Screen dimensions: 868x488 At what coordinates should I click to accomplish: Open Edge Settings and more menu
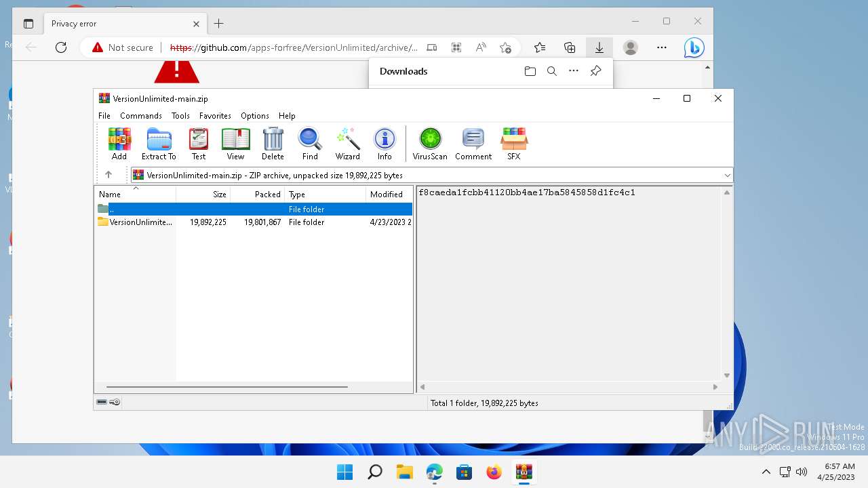662,47
